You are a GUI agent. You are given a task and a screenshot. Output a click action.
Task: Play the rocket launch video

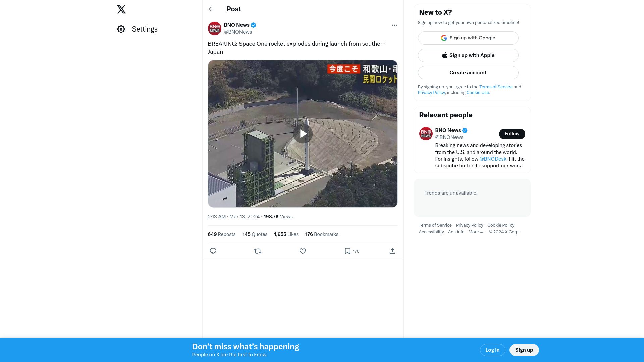click(303, 134)
